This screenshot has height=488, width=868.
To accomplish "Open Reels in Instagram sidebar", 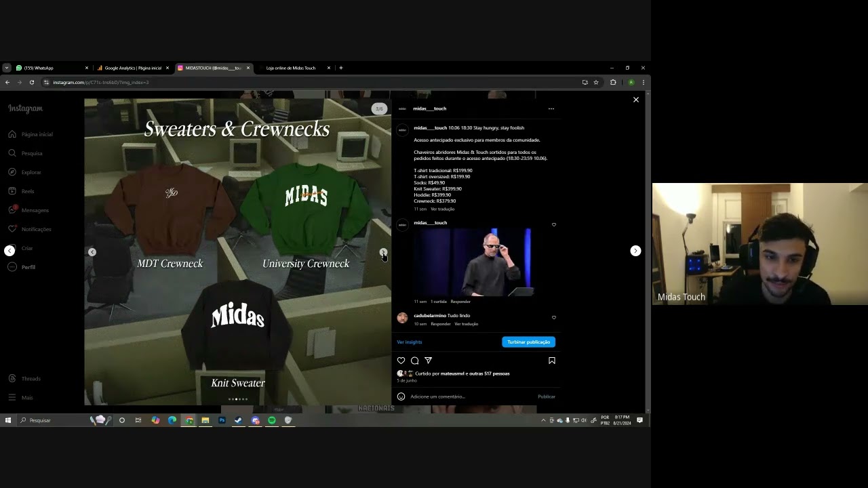I will click(21, 191).
